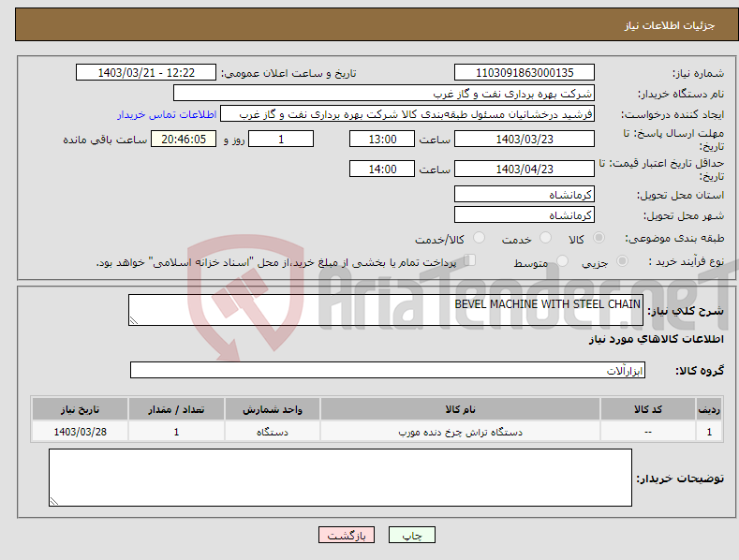
Task: Click the تعداد / مقدار column header
Action: coord(176,409)
